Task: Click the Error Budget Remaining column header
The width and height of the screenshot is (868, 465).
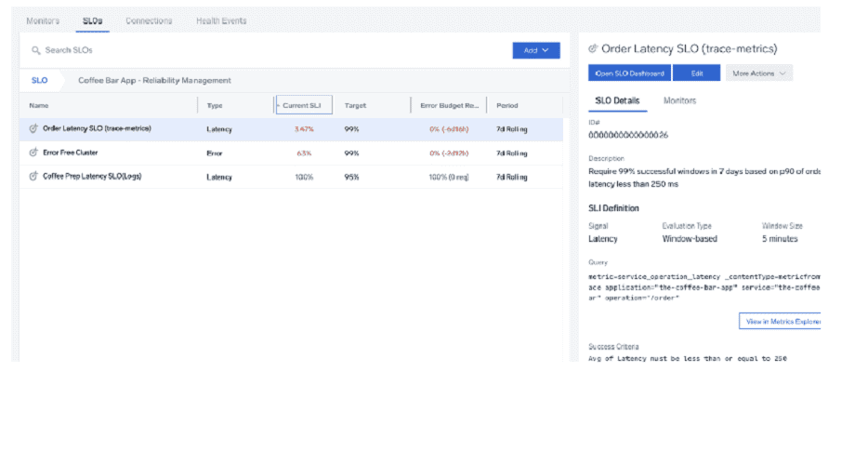Action: pyautogui.click(x=449, y=105)
